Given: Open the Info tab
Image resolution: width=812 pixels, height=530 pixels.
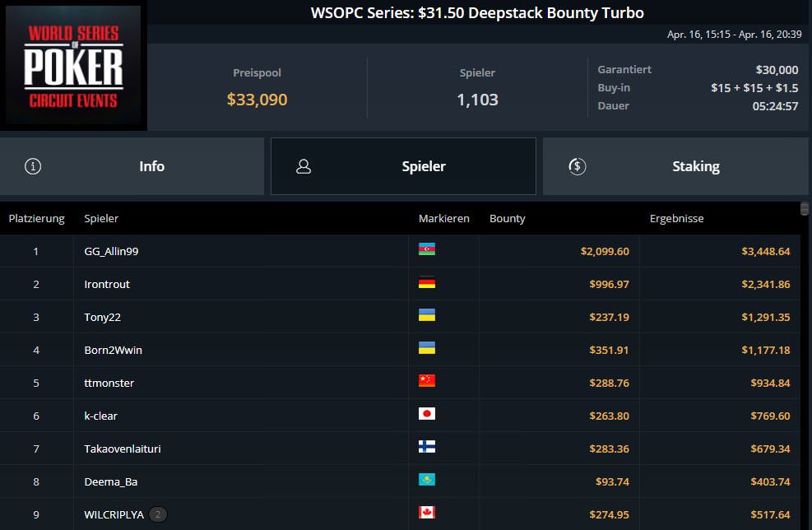Looking at the screenshot, I should [132, 166].
